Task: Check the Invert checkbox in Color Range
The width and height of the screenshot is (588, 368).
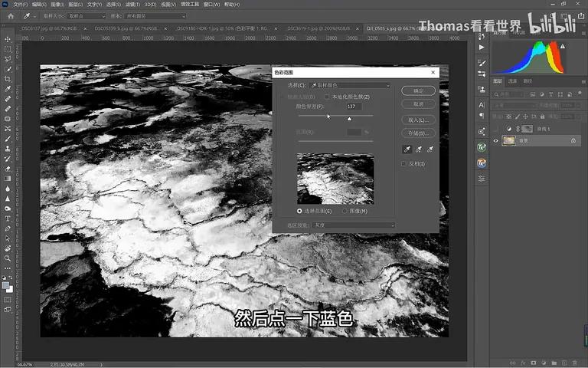Action: tap(404, 164)
